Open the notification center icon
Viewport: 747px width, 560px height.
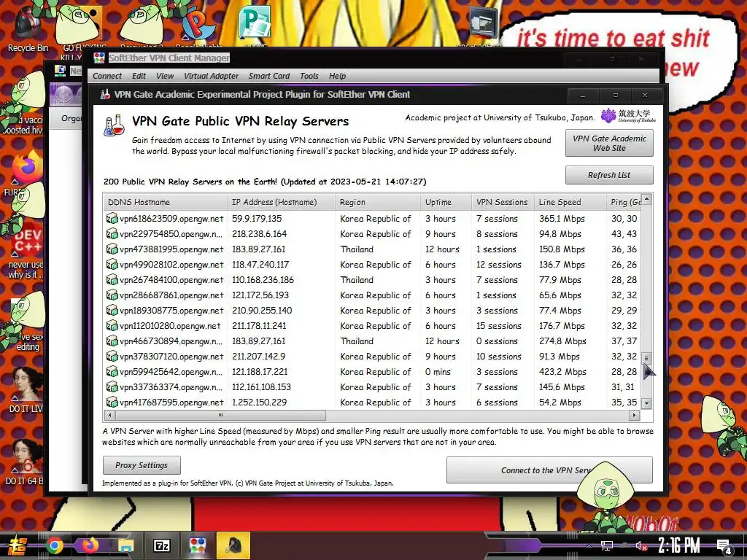[724, 547]
